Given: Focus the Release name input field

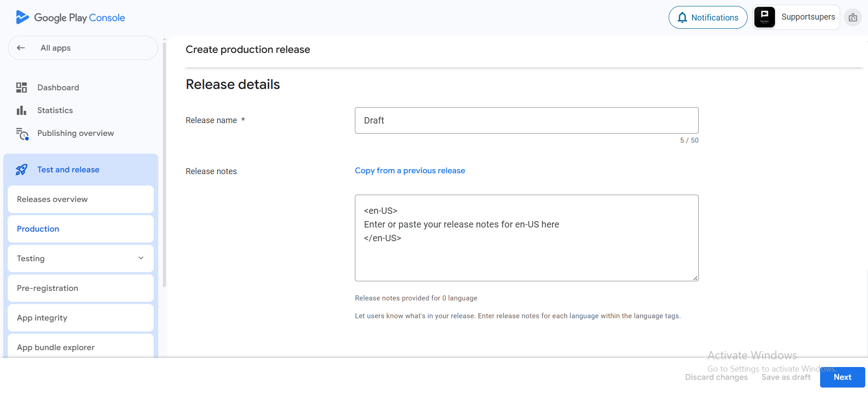Looking at the screenshot, I should (x=526, y=120).
